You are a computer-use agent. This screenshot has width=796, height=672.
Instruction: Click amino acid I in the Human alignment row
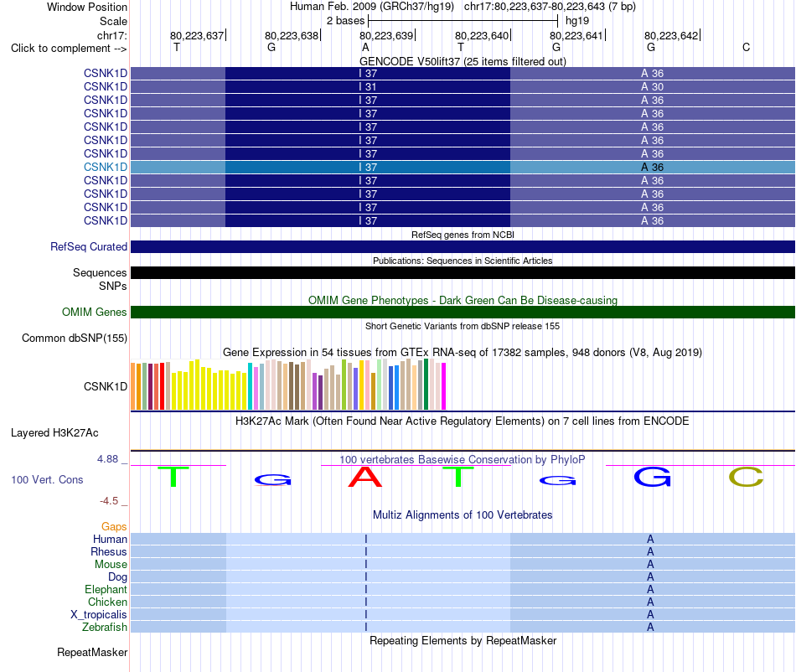point(366,539)
